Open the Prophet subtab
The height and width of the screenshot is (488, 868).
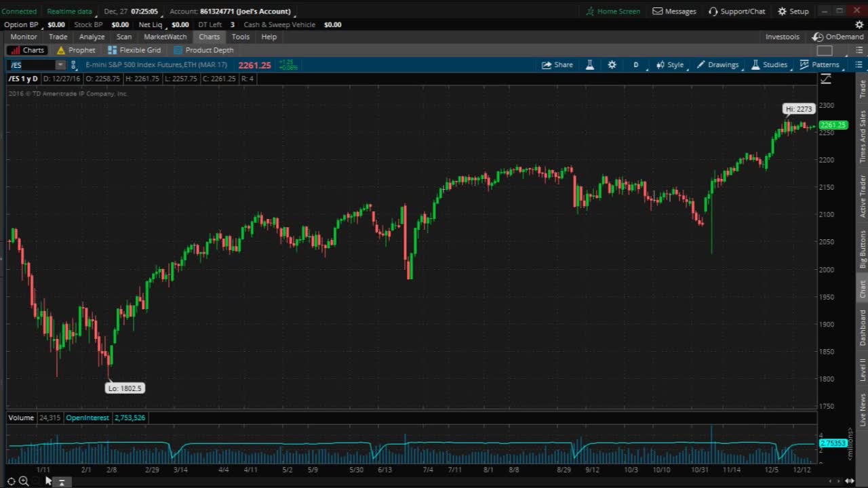76,50
